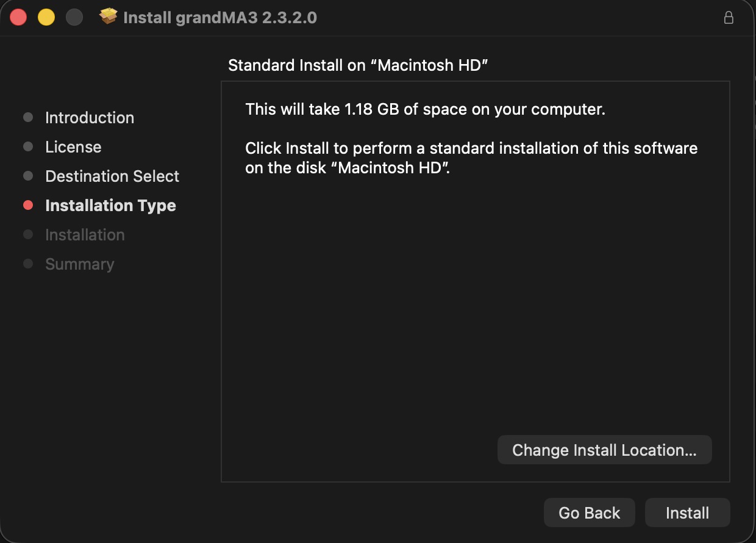Screen dimensions: 756x543
Task: Click the bullet beside Destination Select
Action: pyautogui.click(x=28, y=176)
